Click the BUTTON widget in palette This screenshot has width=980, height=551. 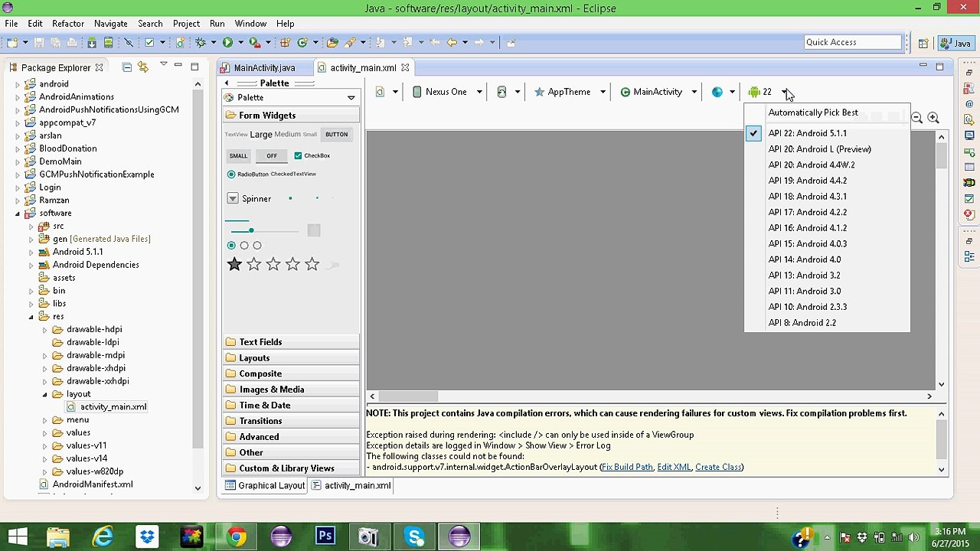pyautogui.click(x=337, y=135)
